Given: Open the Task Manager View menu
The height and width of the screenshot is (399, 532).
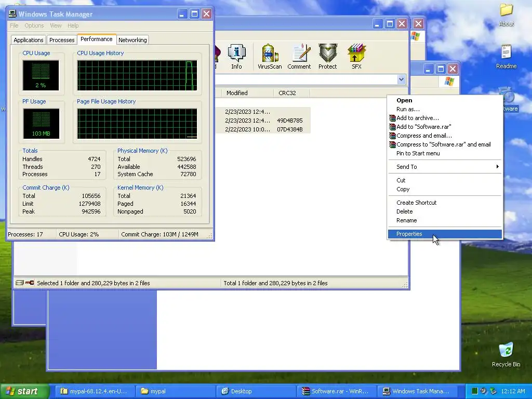Looking at the screenshot, I should click(x=56, y=25).
